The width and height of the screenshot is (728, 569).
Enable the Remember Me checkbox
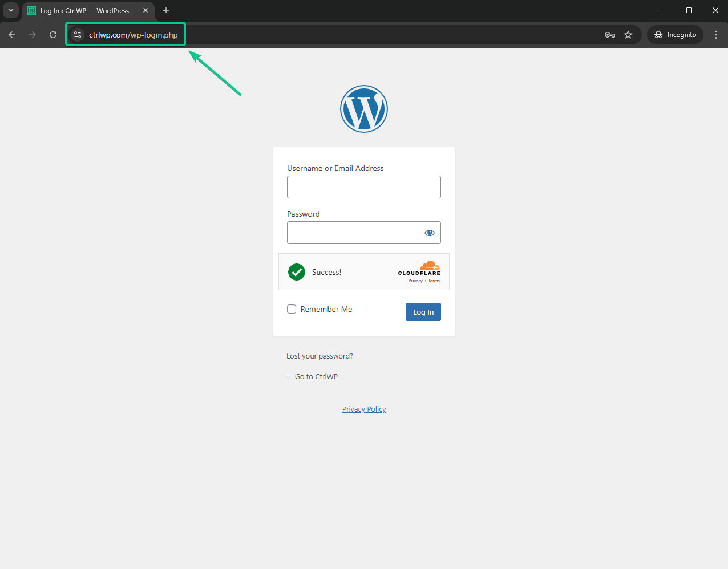pos(292,309)
